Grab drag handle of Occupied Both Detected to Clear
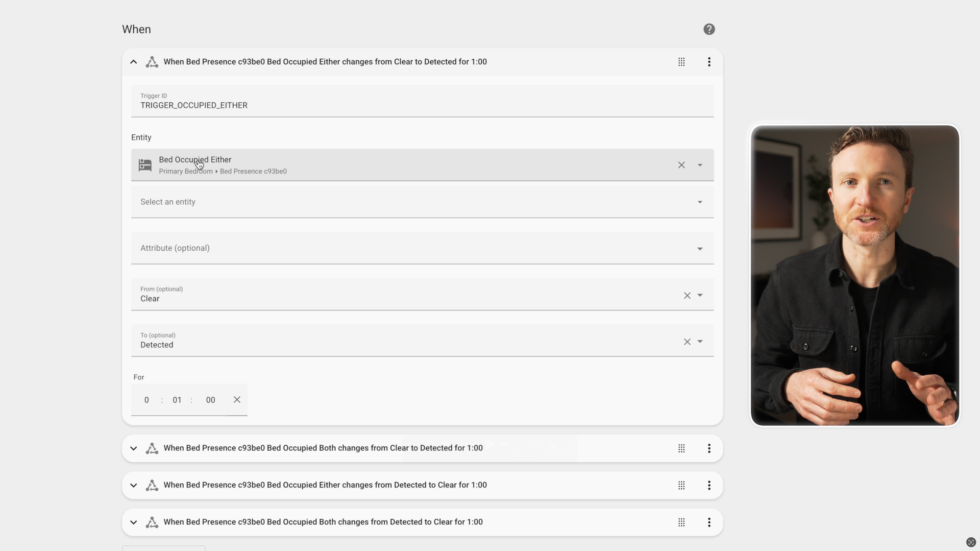This screenshot has width=980, height=551. [681, 523]
